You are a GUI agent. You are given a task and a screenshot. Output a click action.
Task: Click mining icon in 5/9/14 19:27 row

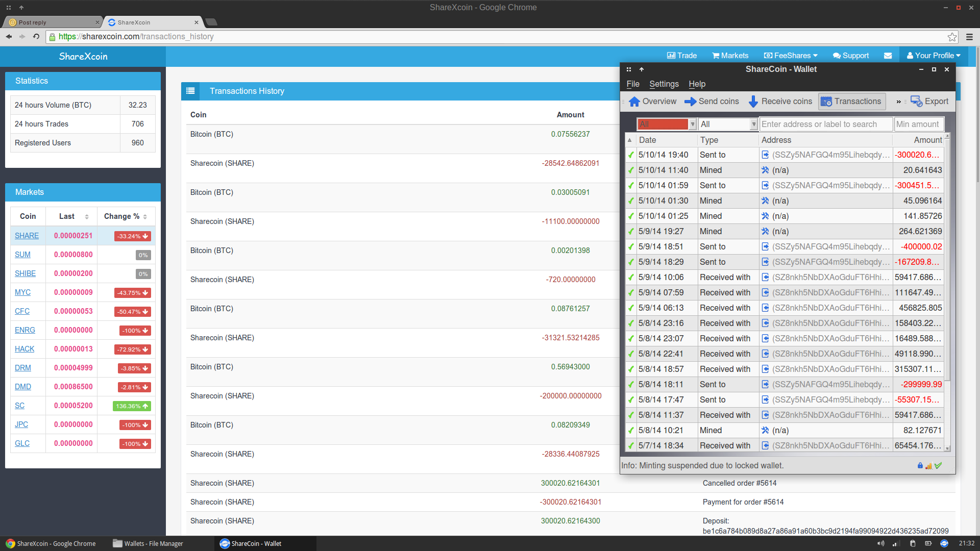click(765, 231)
